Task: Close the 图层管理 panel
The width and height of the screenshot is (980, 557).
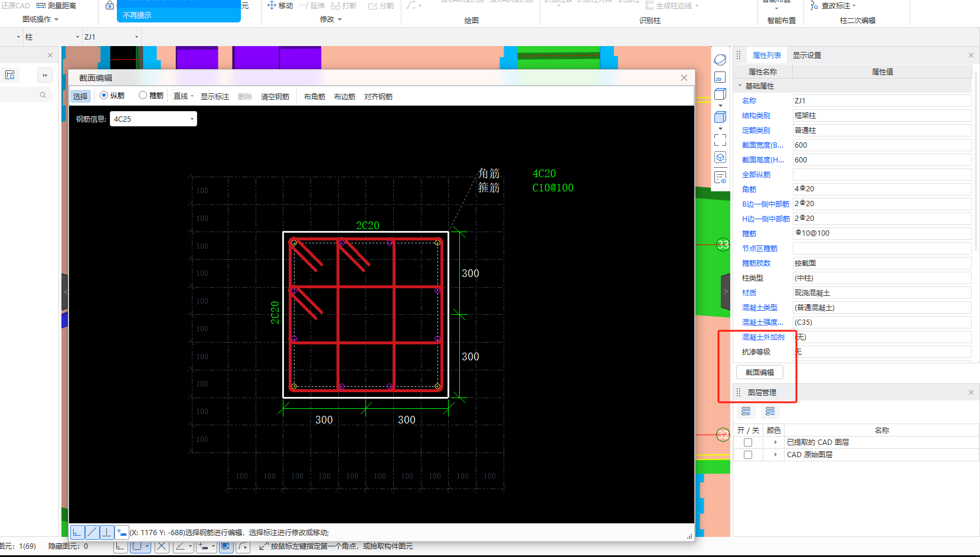Action: (x=971, y=392)
